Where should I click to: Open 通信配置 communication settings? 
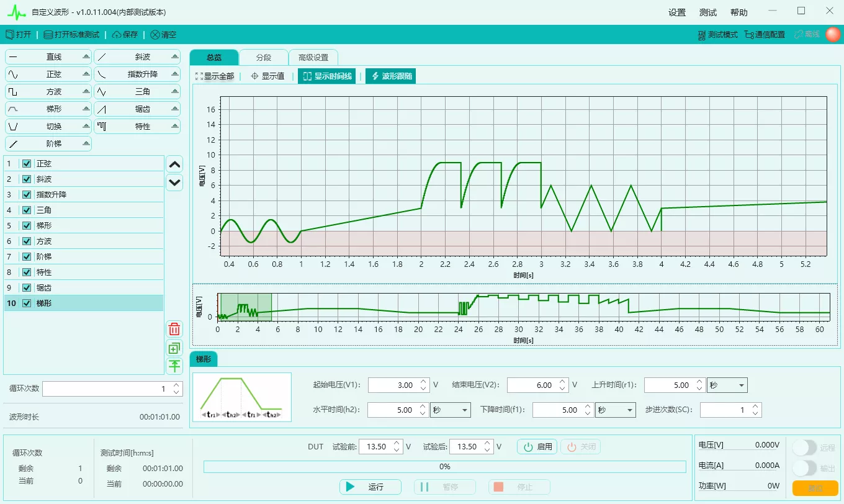[765, 35]
